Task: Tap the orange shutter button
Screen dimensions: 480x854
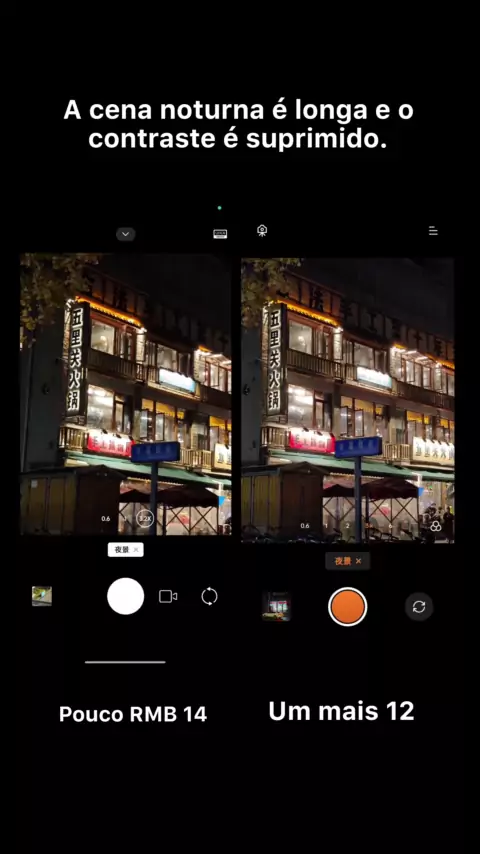Action: (x=348, y=607)
